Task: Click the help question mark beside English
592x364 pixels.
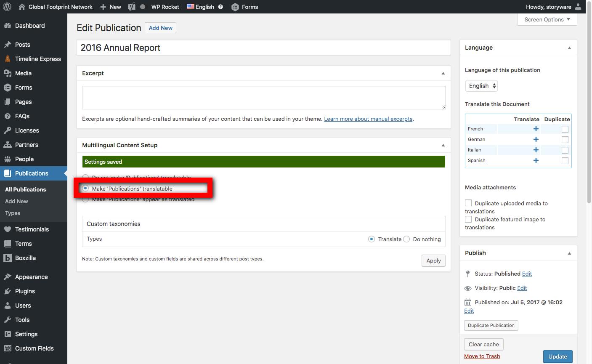Action: (221, 7)
